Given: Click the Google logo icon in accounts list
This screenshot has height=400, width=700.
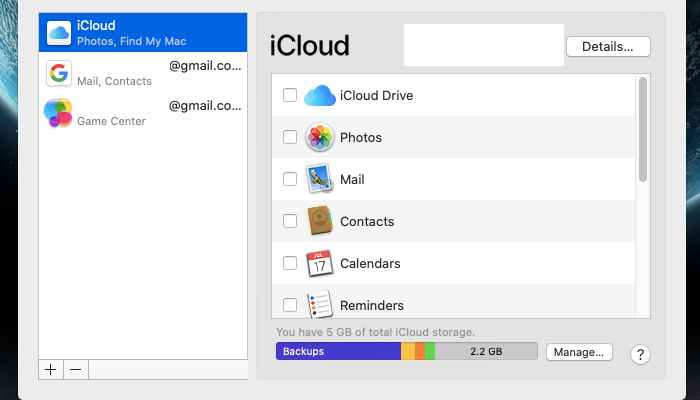Looking at the screenshot, I should point(59,73).
